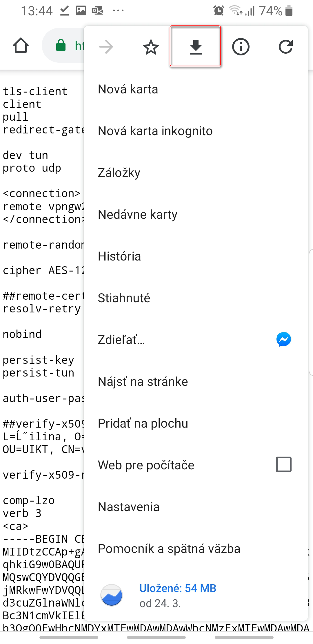Open Pomocník a spätná väzba

169,549
